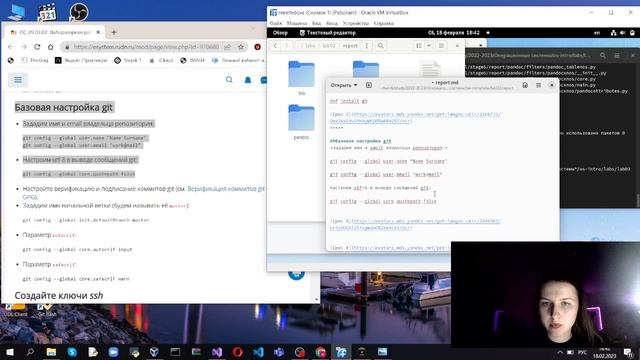Go to the browser home page
The image size is (640, 360).
(x=51, y=47)
